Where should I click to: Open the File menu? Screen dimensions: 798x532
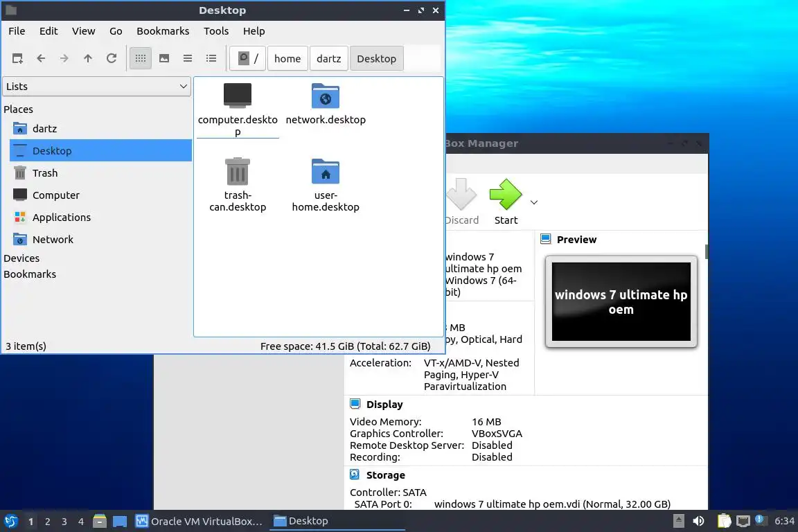17,31
